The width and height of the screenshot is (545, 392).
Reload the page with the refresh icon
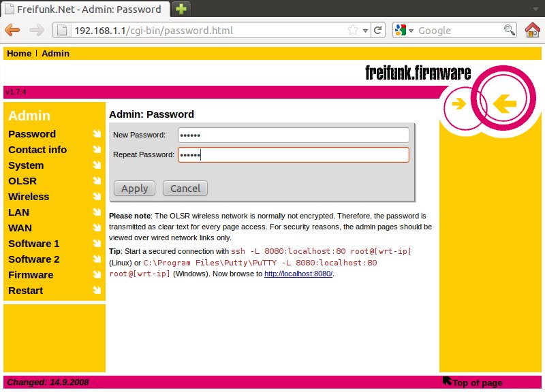pos(378,30)
